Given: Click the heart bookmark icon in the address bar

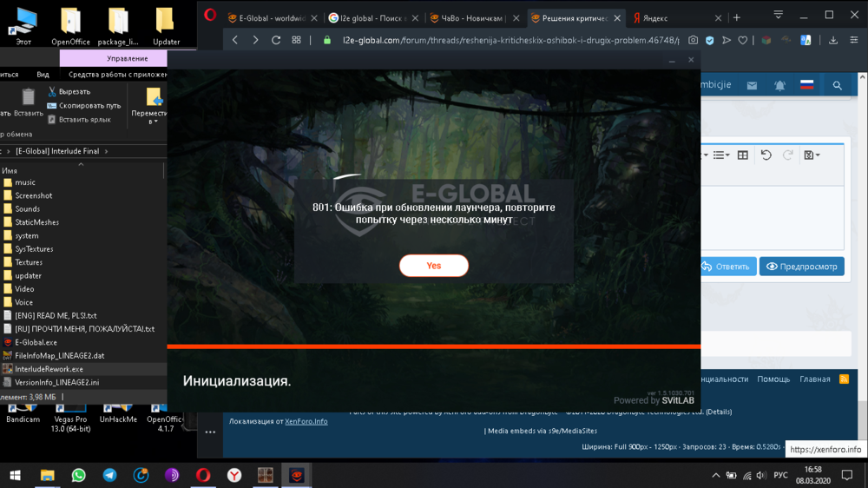Looking at the screenshot, I should coord(743,40).
